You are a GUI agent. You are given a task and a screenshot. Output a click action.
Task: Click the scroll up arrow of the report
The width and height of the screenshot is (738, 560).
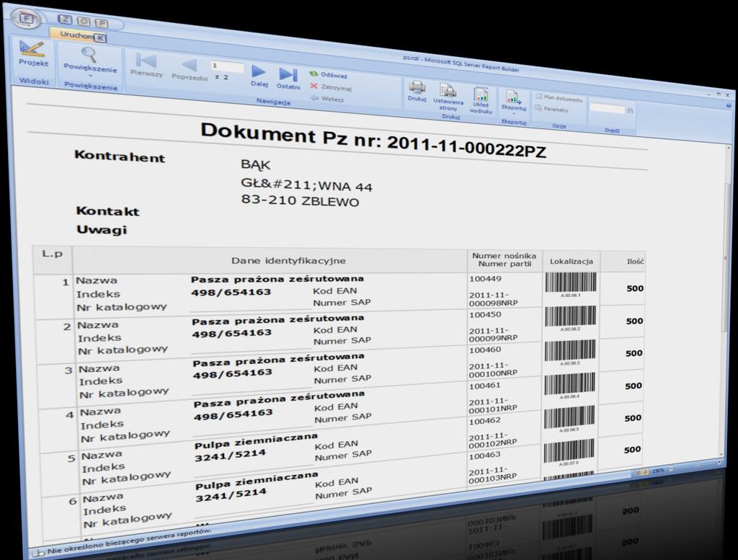click(x=729, y=148)
